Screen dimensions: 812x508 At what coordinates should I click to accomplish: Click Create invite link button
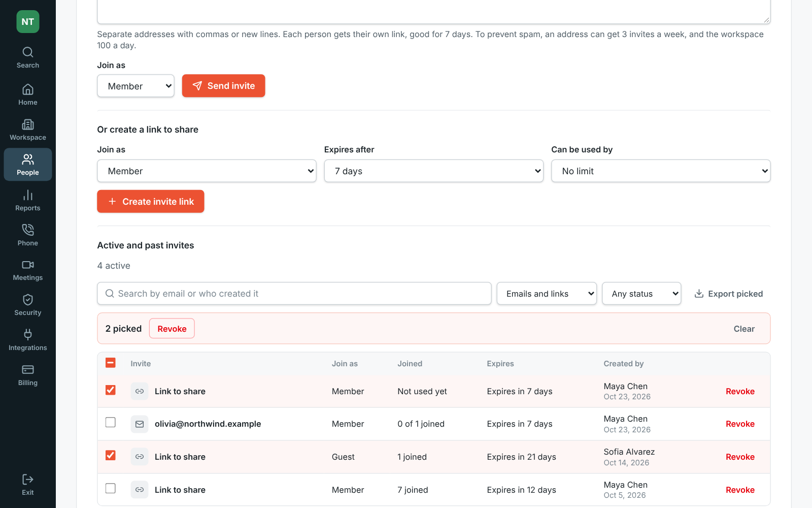pyautogui.click(x=151, y=202)
